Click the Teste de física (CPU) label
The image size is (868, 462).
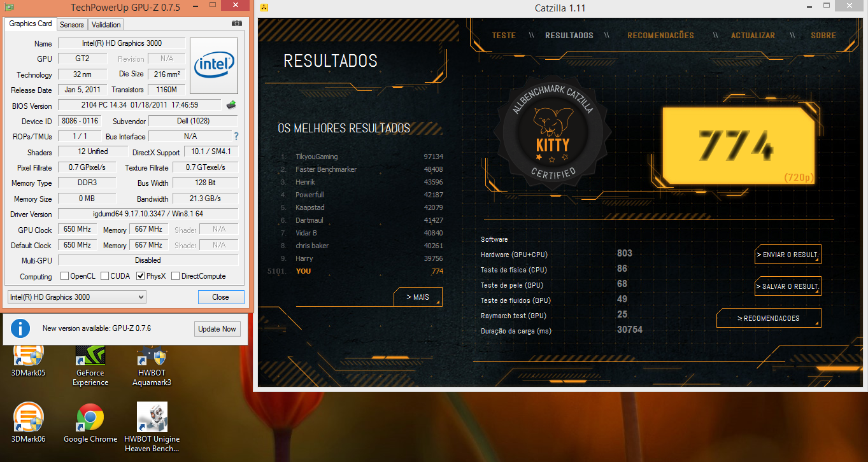(x=513, y=270)
